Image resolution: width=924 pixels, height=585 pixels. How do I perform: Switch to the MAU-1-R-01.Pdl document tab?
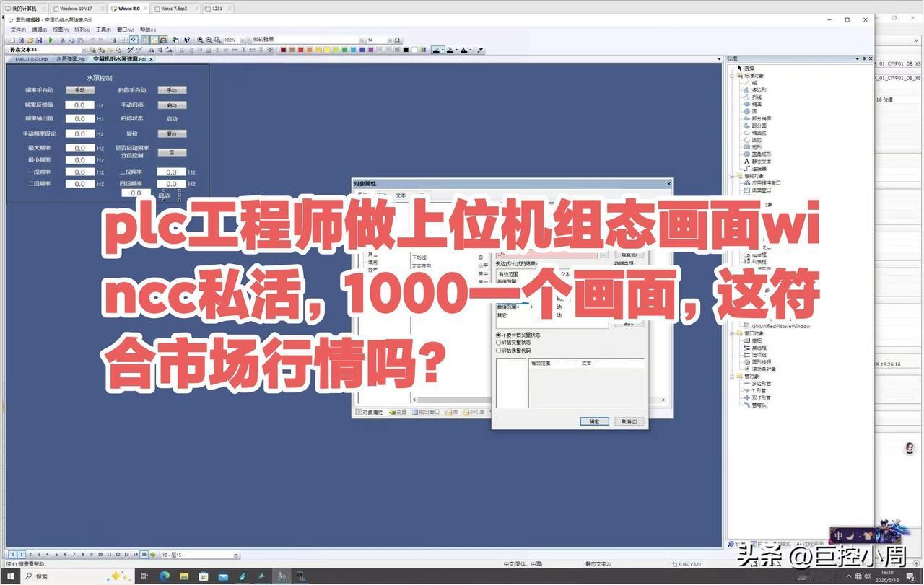click(x=30, y=59)
